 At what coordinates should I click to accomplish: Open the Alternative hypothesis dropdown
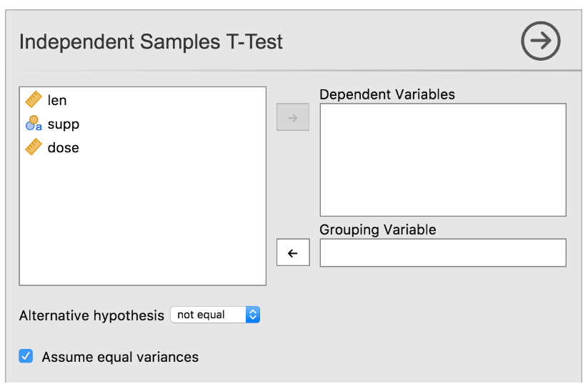point(215,315)
